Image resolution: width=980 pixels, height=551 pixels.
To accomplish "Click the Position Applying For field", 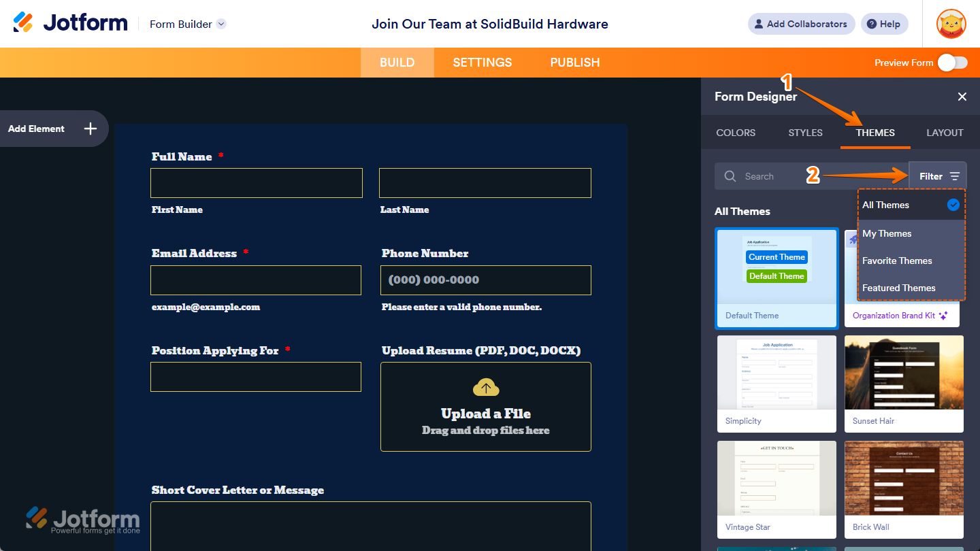I will (256, 377).
